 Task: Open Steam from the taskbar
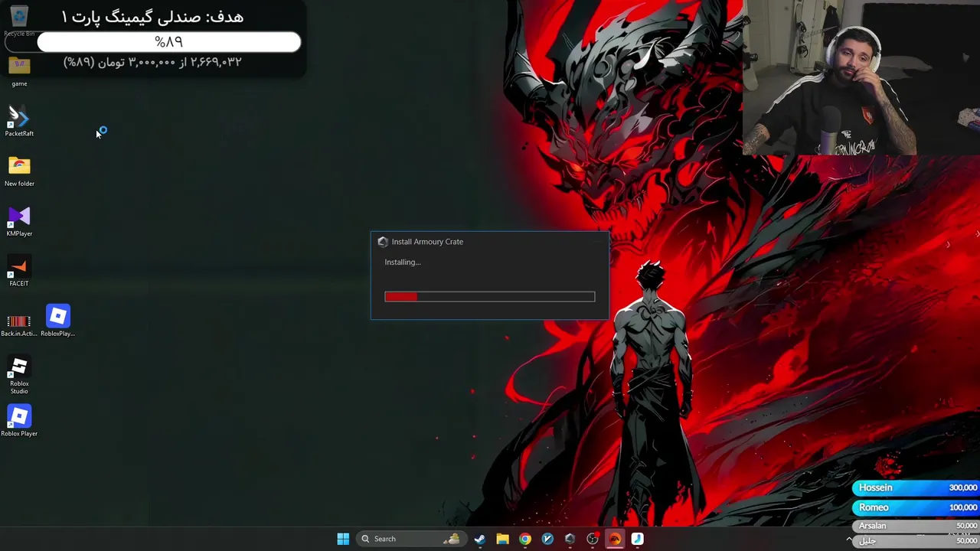pos(479,539)
